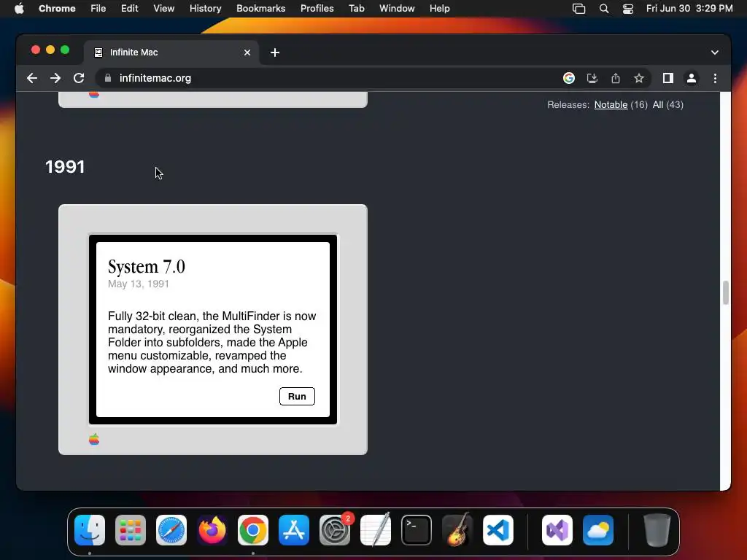Open System Settings from the Dock
The width and height of the screenshot is (747, 560).
coord(335,530)
